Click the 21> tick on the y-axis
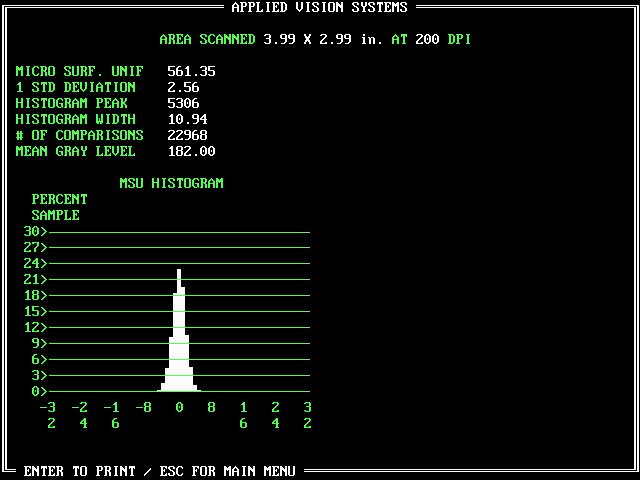The width and height of the screenshot is (640, 480). 36,279
